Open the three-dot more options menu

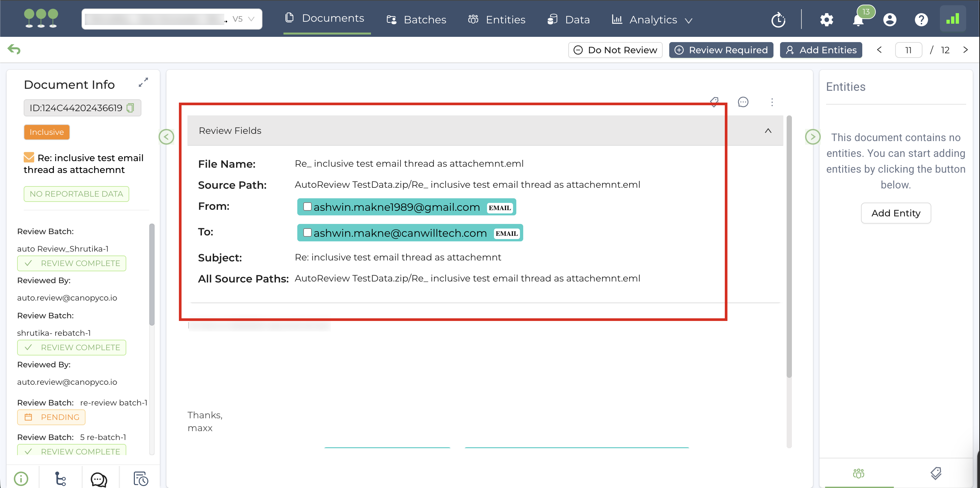[772, 102]
